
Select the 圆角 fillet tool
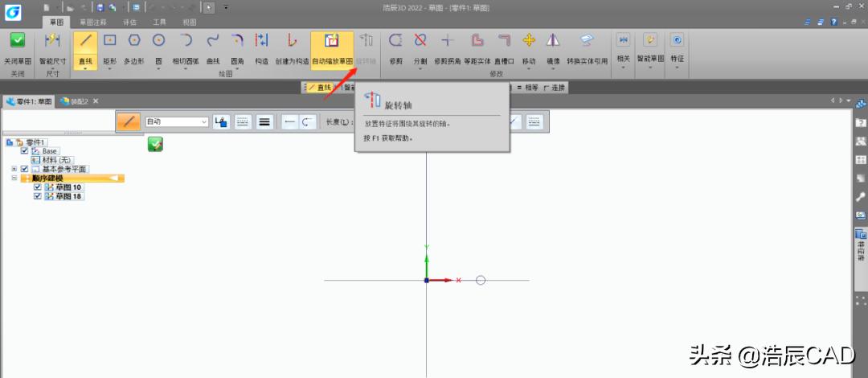tap(237, 49)
